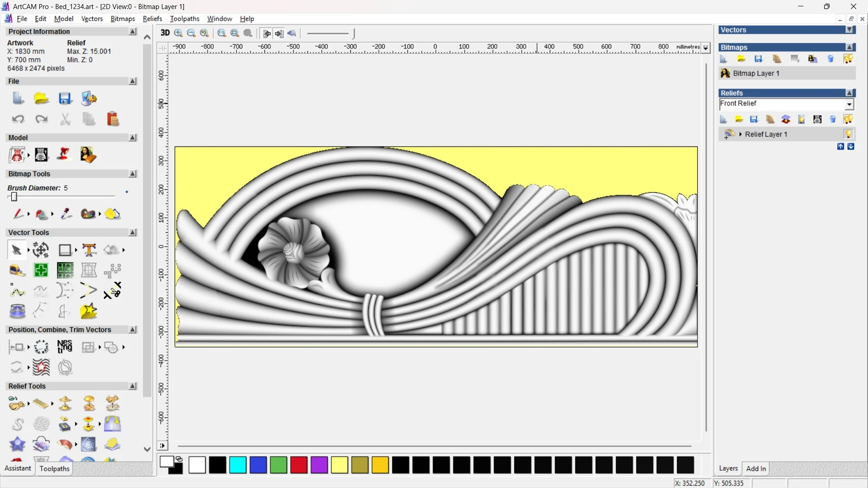The height and width of the screenshot is (488, 868).
Task: Click the Undo arrow icon
Action: pos(18,119)
